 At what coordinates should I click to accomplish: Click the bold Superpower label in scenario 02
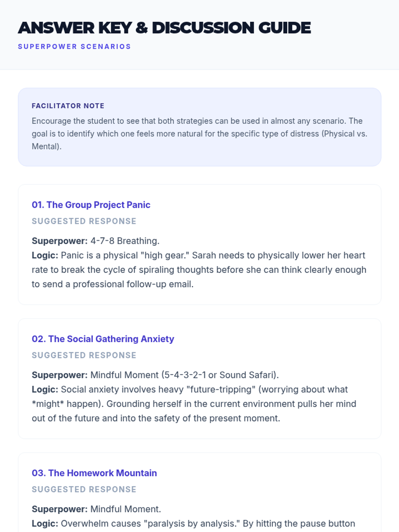pos(60,375)
